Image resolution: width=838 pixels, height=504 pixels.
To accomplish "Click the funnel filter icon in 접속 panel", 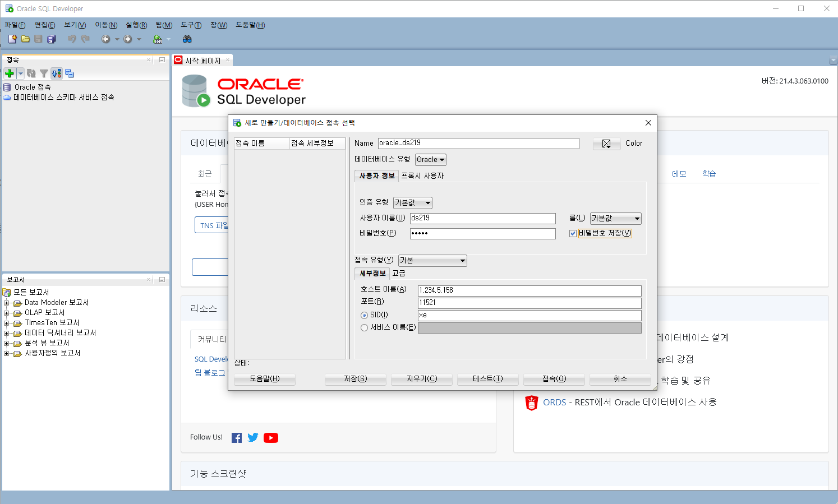I will (44, 73).
